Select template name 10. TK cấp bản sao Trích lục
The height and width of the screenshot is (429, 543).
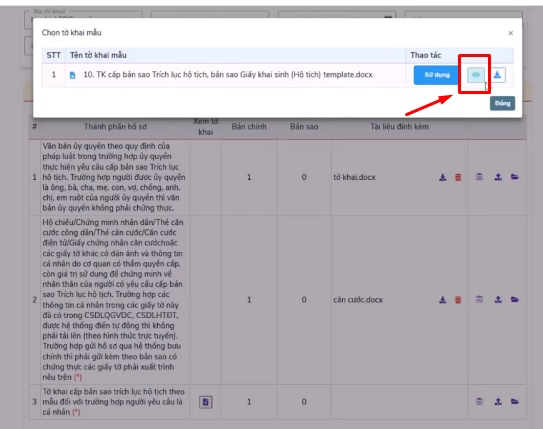(228, 74)
